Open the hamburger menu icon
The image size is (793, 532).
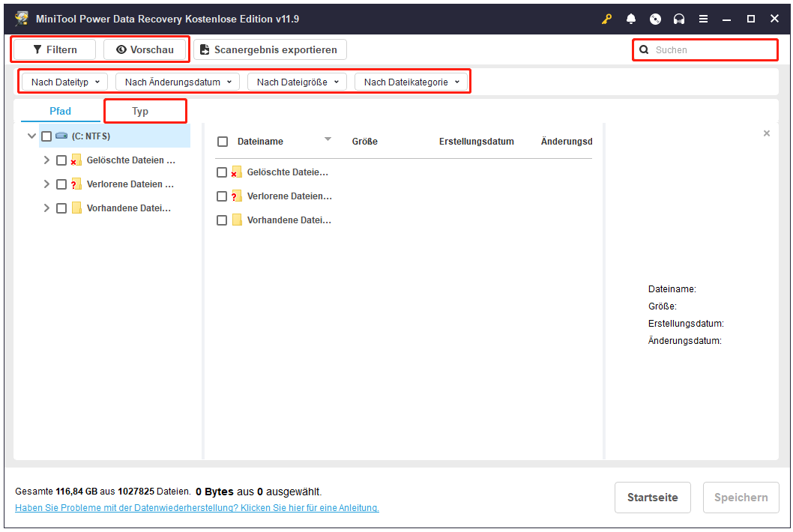[x=703, y=19]
